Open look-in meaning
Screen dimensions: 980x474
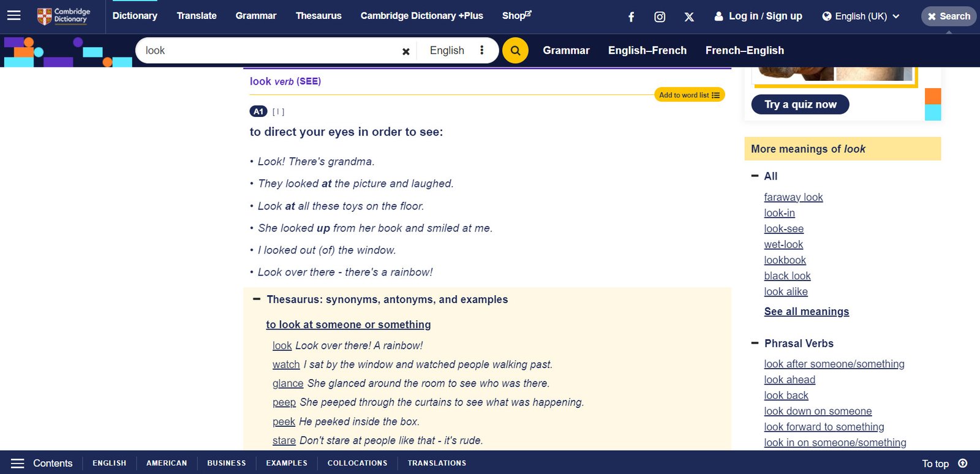[x=779, y=213]
